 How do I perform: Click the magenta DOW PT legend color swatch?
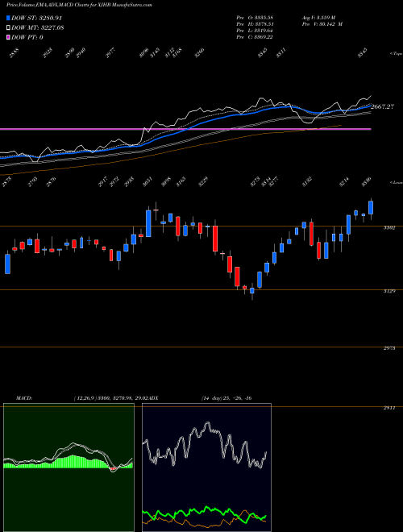[8, 37]
